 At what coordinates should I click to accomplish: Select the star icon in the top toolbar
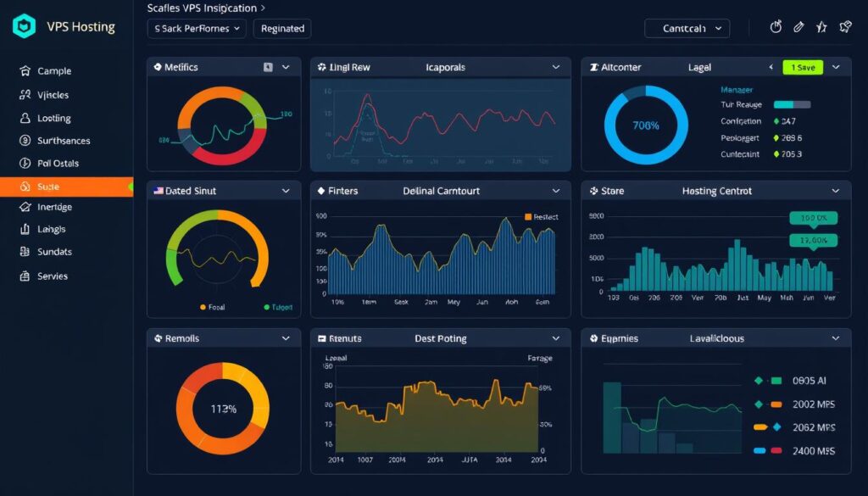821,26
